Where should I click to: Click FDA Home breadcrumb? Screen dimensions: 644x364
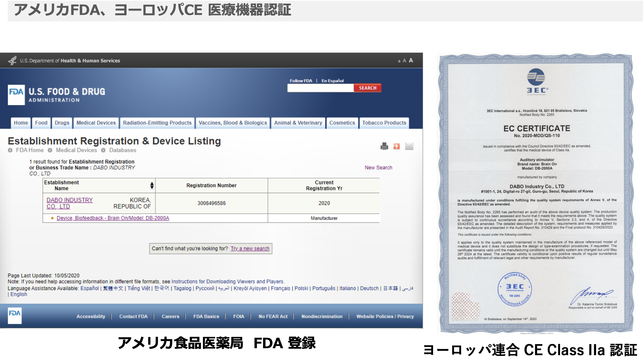[30, 150]
